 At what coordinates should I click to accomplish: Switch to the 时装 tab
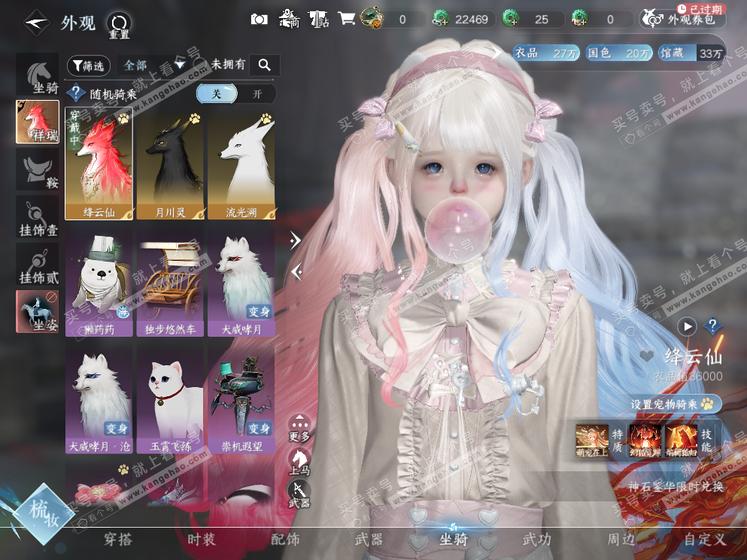tap(202, 540)
